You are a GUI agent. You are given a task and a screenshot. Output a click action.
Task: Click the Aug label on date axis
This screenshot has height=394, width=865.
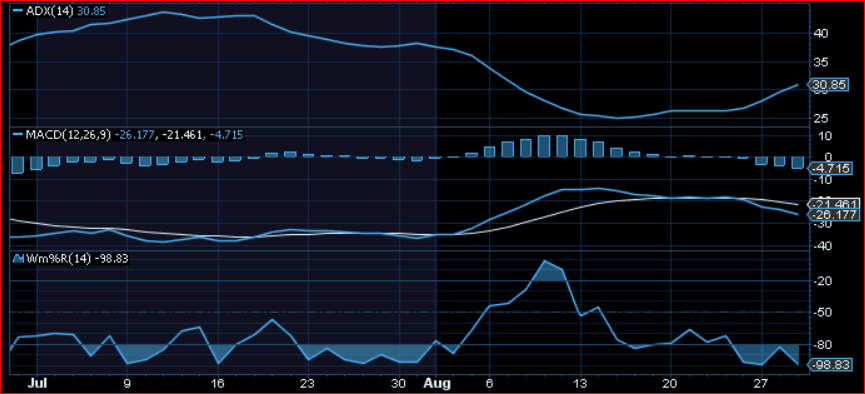coord(437,384)
